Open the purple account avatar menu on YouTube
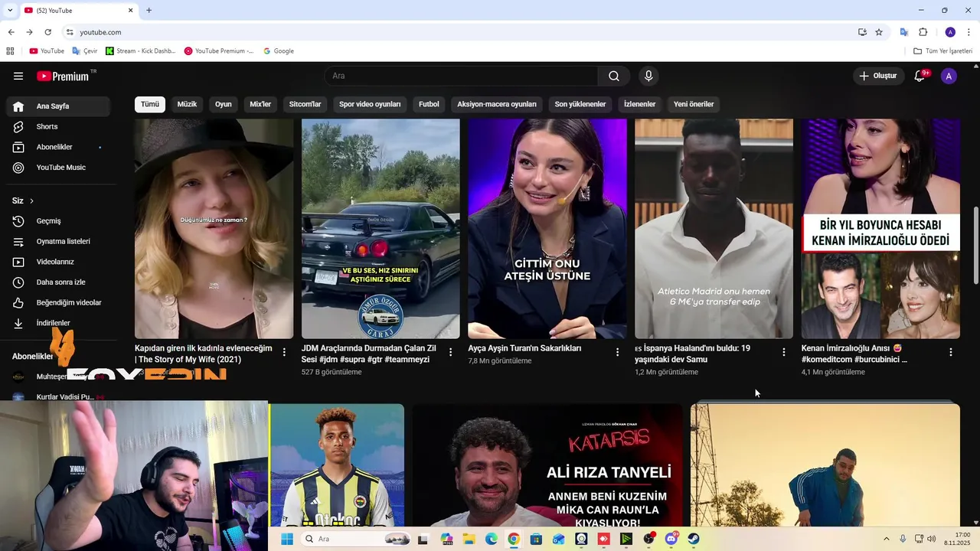Image resolution: width=980 pixels, height=551 pixels. pyautogui.click(x=949, y=76)
